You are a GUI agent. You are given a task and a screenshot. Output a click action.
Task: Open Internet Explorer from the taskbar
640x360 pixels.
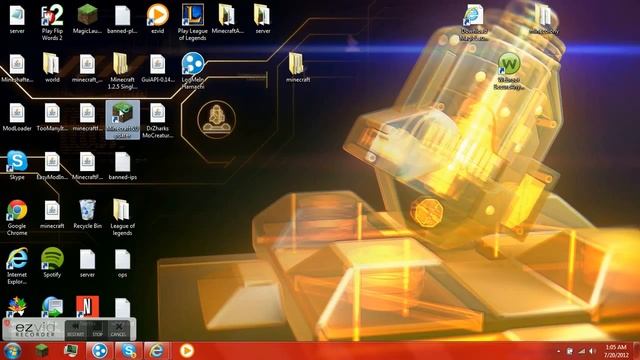157,351
